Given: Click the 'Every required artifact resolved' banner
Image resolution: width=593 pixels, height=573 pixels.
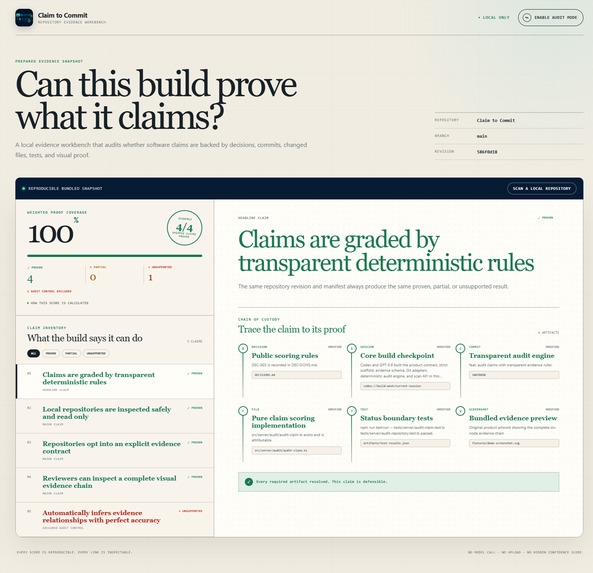Looking at the screenshot, I should coord(399,481).
